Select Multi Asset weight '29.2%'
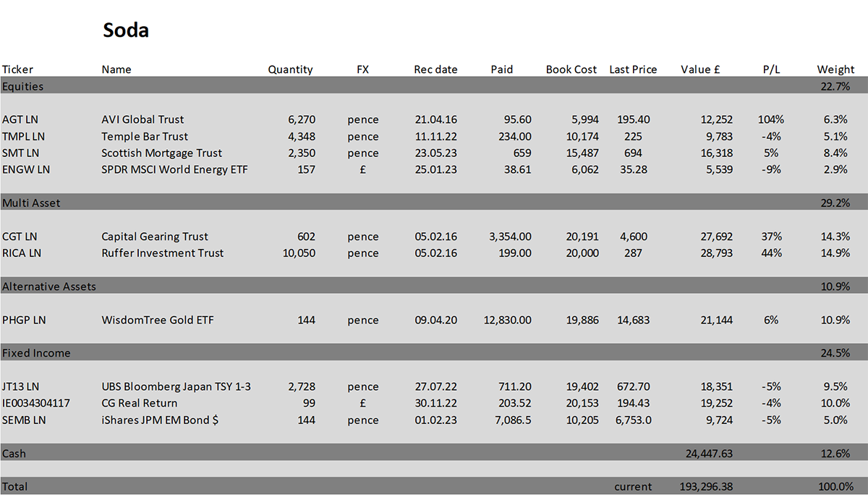The image size is (868, 495). (x=835, y=203)
